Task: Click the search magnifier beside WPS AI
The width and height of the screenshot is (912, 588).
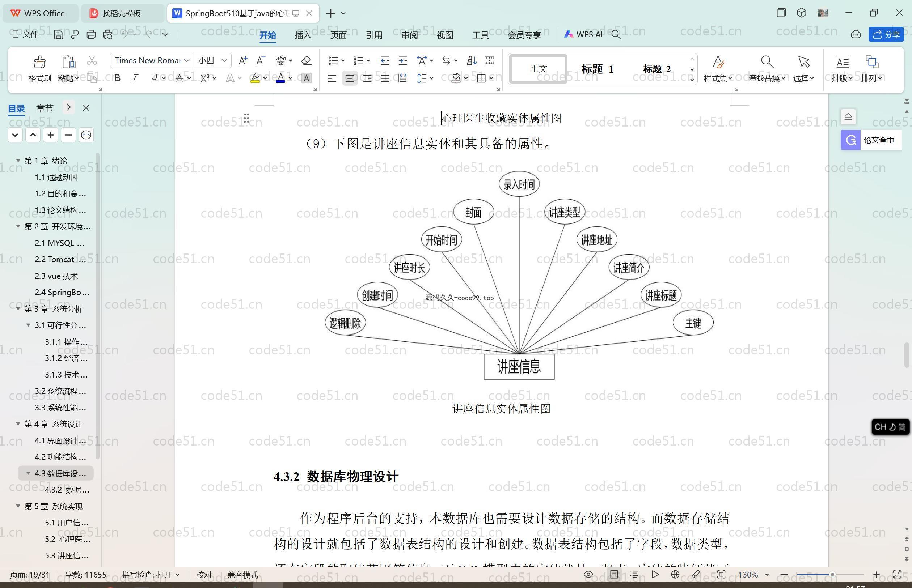Action: tap(616, 34)
